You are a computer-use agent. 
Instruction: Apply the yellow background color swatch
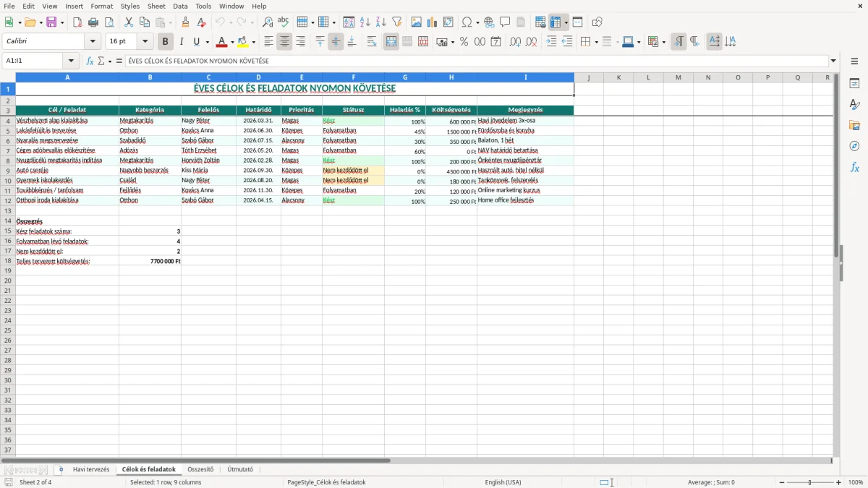(243, 42)
